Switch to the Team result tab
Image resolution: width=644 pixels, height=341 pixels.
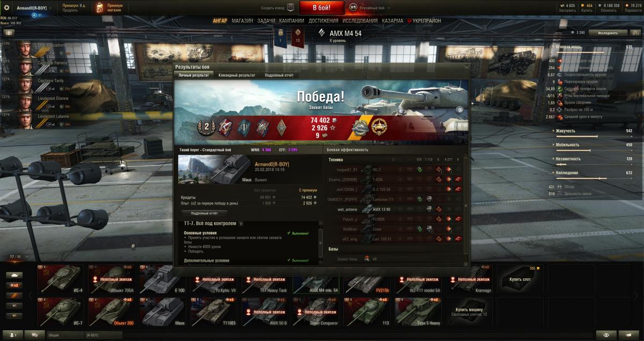pos(237,75)
